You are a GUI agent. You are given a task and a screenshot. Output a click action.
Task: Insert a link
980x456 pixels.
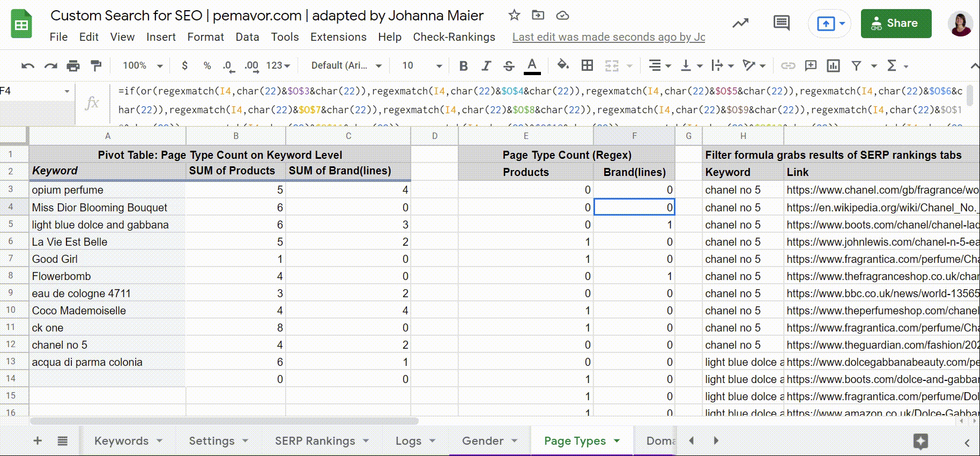point(788,66)
